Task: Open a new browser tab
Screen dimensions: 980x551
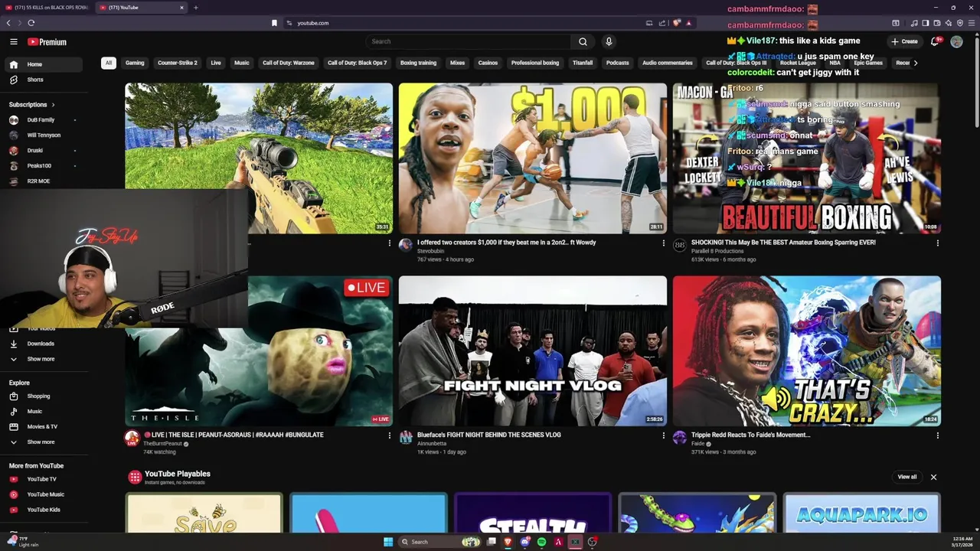Action: point(195,8)
